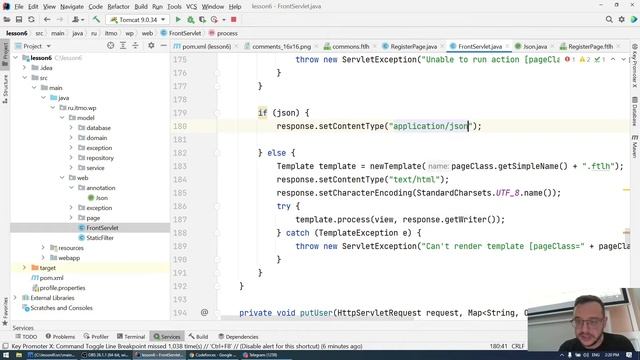Open the project folder icon in toolbar

pos(7,20)
